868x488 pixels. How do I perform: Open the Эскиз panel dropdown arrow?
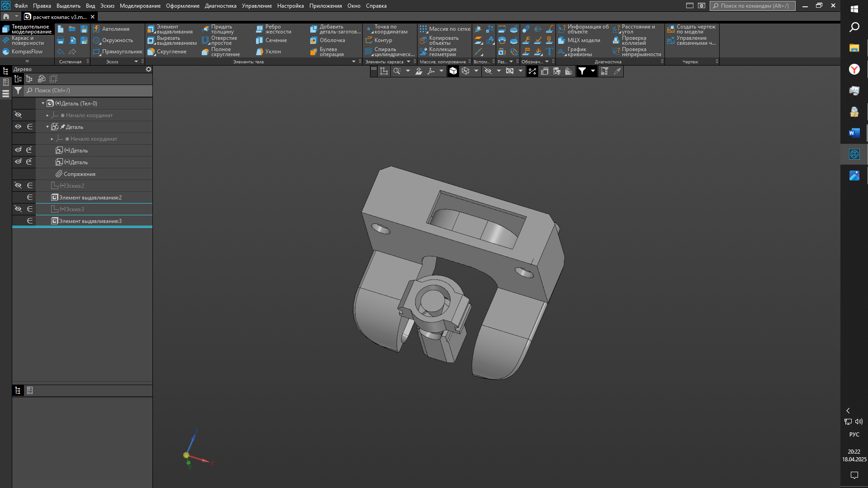point(136,62)
